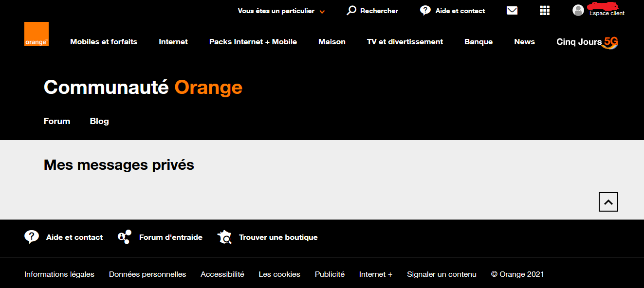644x288 pixels.
Task: Click the Orange logo
Action: (x=37, y=34)
